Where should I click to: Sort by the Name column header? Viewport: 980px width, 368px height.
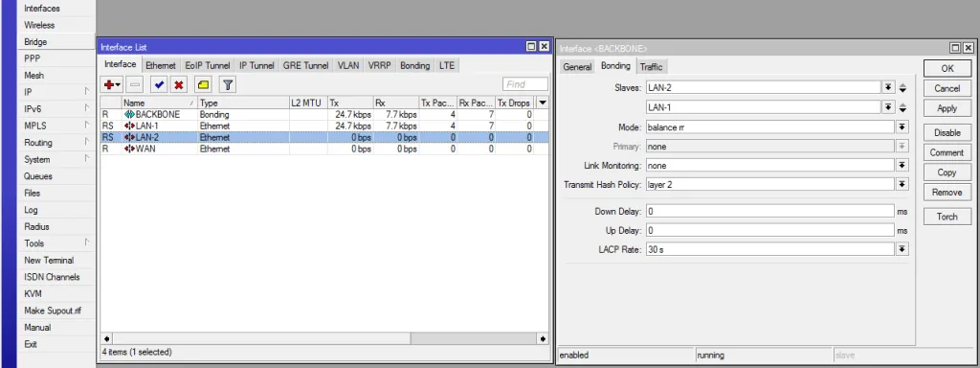tap(160, 103)
